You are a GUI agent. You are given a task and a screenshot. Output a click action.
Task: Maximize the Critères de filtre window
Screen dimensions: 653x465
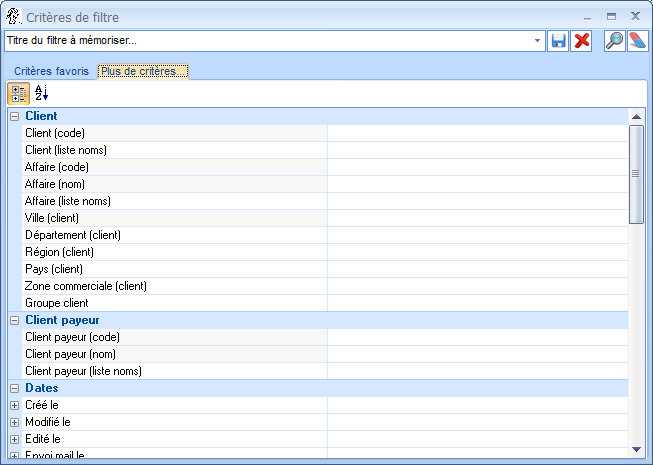click(611, 16)
